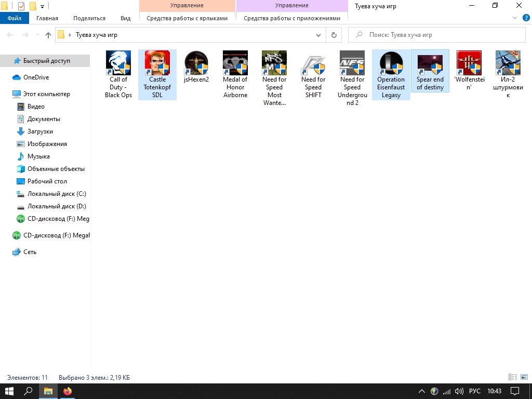
Task: Open the clock showing 10:43
Action: click(494, 391)
